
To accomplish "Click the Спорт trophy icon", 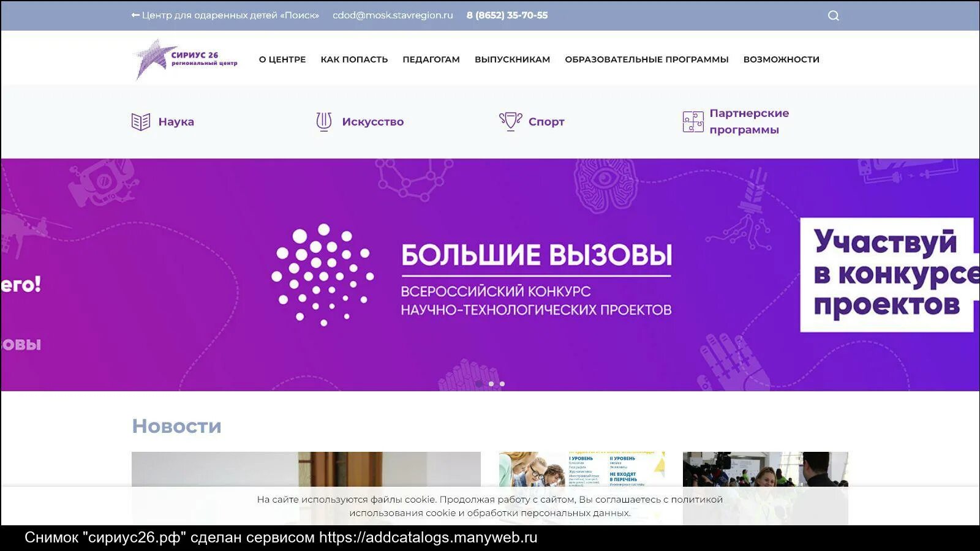I will pyautogui.click(x=510, y=122).
